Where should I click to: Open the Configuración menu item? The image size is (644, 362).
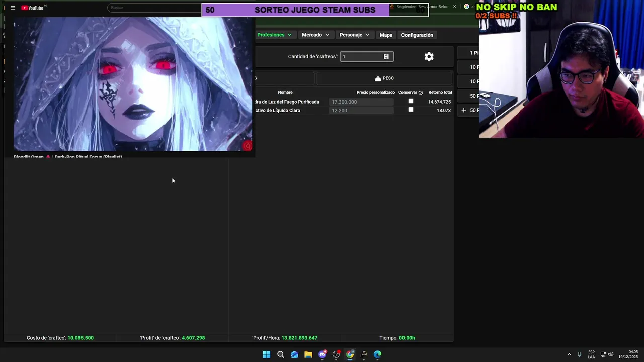417,35
